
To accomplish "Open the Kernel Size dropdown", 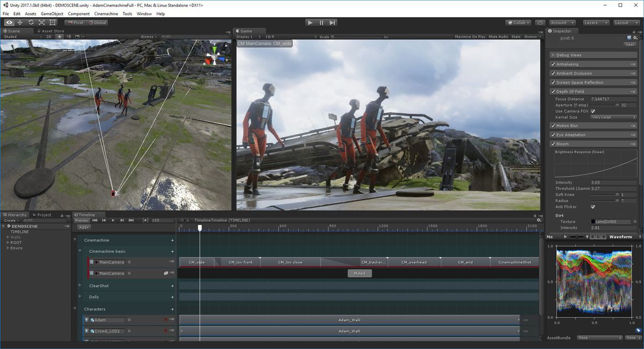I will (x=613, y=117).
